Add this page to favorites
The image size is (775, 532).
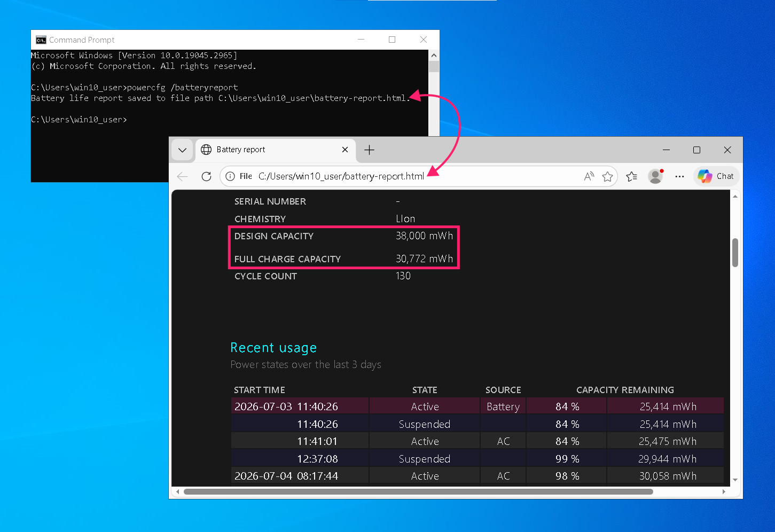coord(607,176)
